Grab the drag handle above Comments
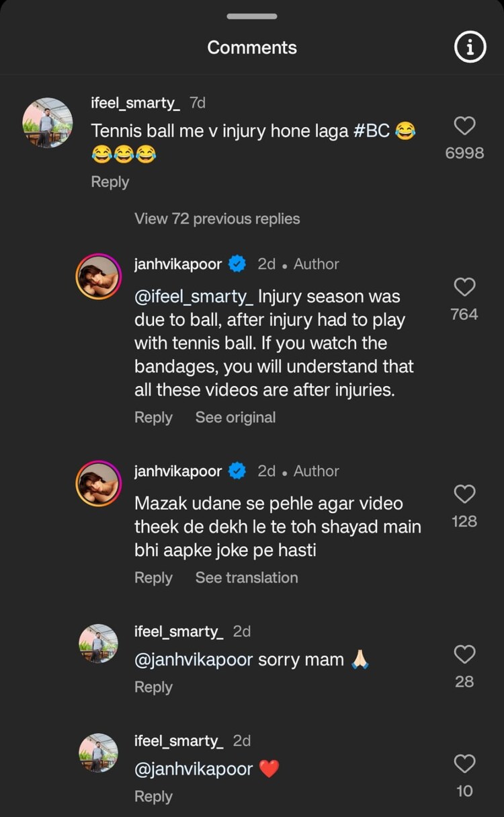Image resolution: width=504 pixels, height=817 pixels. tap(252, 16)
